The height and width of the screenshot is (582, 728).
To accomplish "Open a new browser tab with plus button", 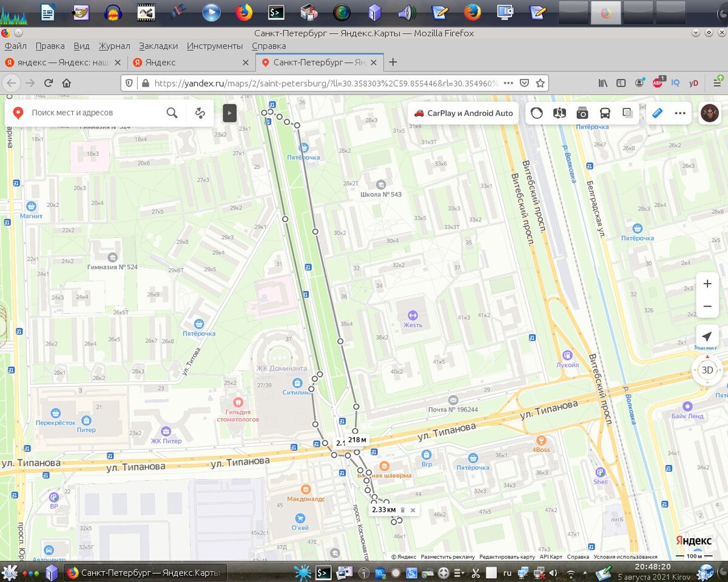I will pyautogui.click(x=393, y=62).
